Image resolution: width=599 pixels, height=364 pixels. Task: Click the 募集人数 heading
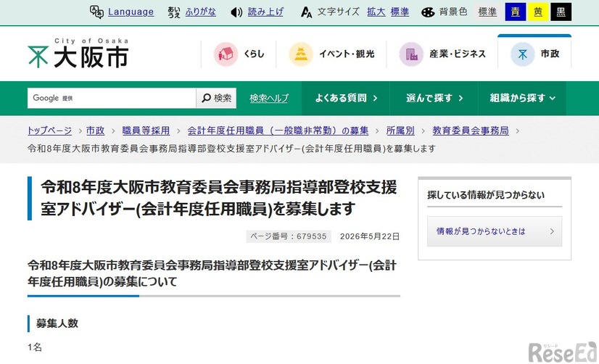pos(57,323)
